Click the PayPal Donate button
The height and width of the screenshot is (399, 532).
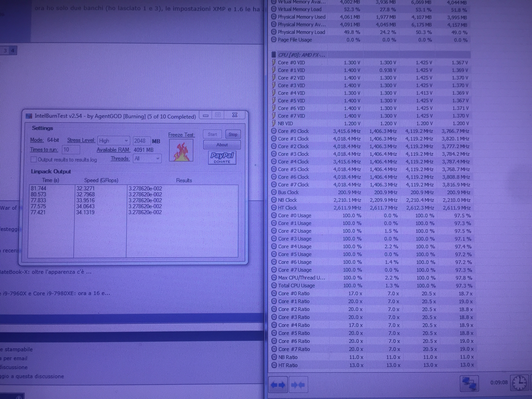click(x=222, y=158)
